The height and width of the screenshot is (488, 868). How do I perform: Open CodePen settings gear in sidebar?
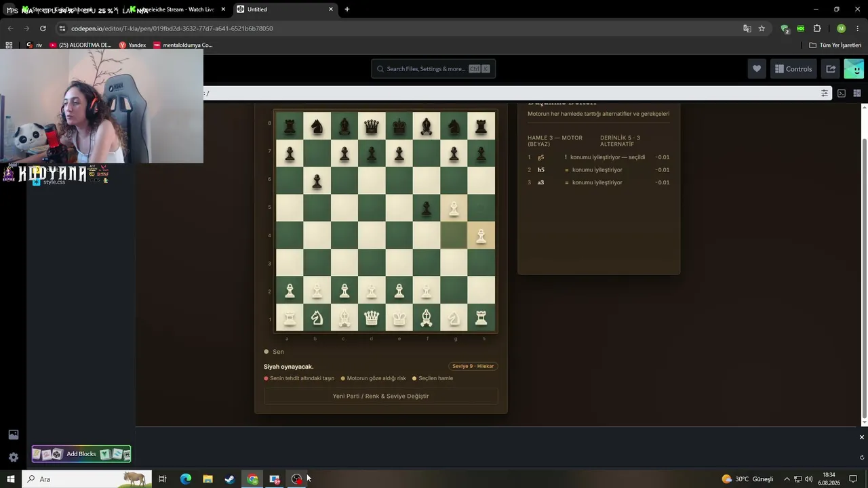[13, 457]
